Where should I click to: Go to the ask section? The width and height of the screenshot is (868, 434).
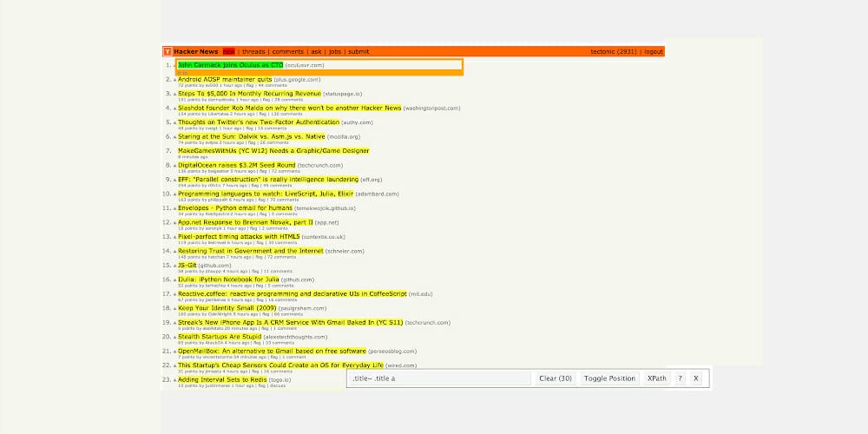pyautogui.click(x=316, y=51)
